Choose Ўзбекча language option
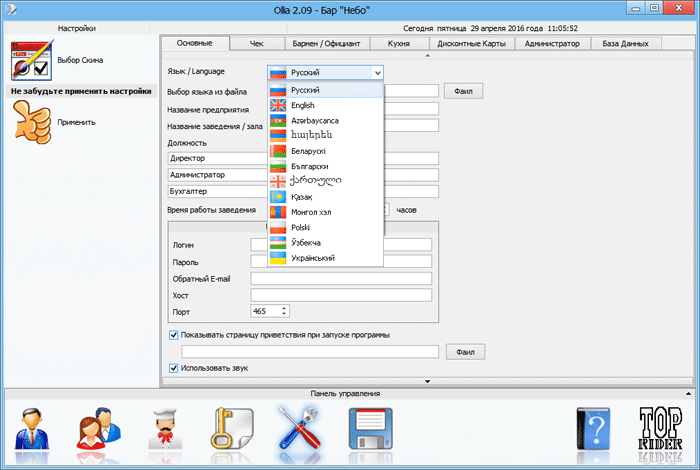The width and height of the screenshot is (700, 470). 325,242
